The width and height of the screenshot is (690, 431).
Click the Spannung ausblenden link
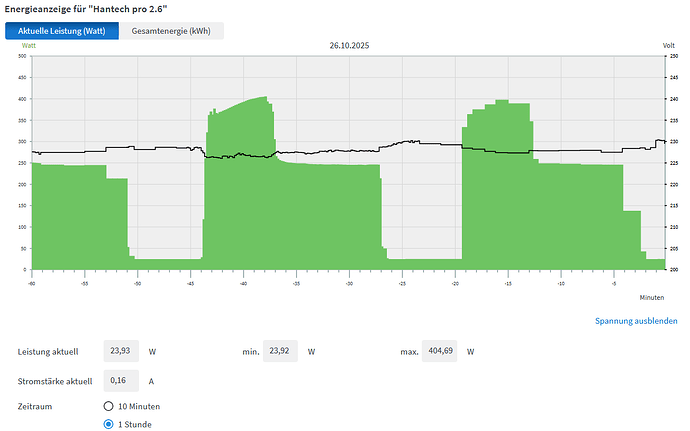[x=636, y=321]
